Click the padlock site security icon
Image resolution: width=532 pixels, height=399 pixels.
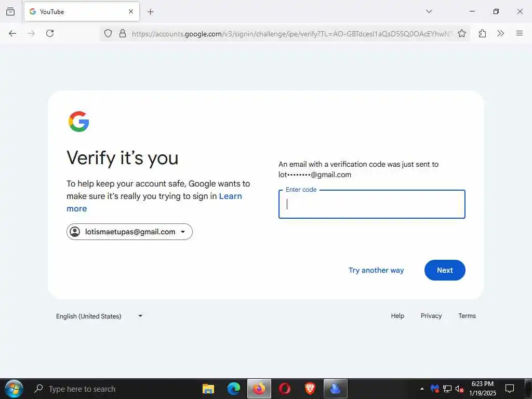coord(123,33)
